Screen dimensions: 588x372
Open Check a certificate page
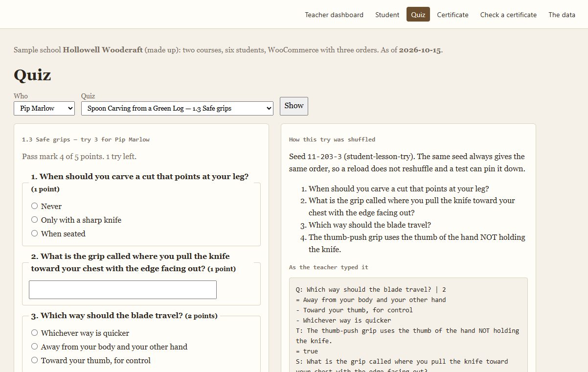(x=508, y=15)
